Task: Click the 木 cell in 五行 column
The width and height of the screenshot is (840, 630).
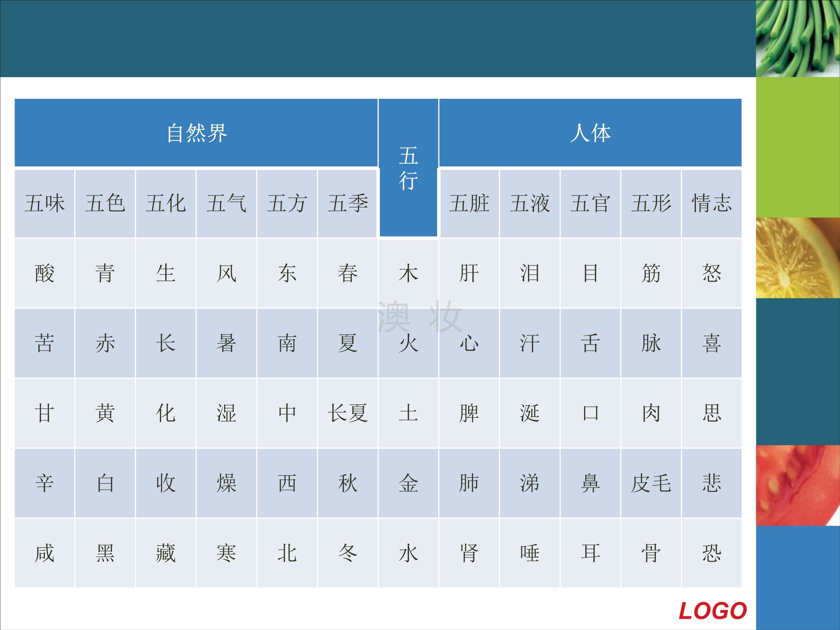Action: coord(408,273)
